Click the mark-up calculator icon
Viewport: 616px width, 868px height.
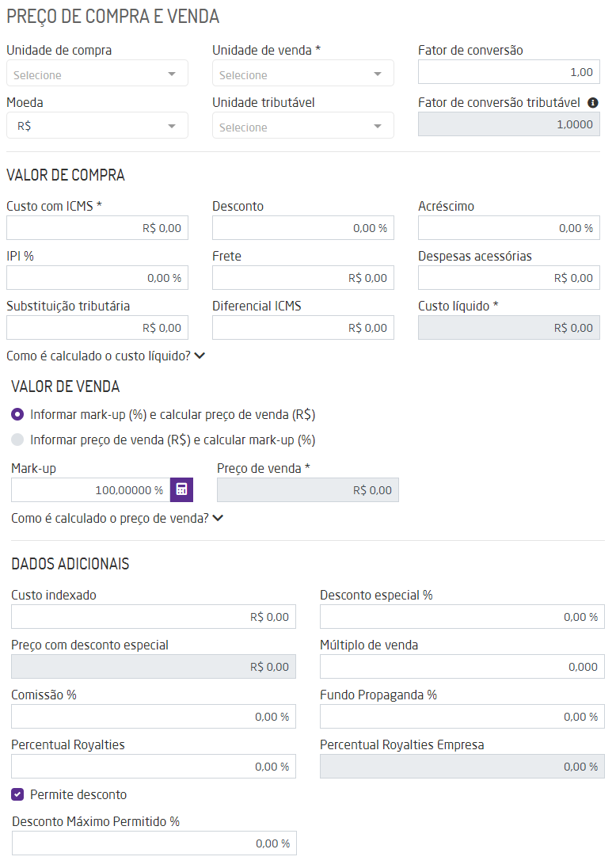[181, 490]
